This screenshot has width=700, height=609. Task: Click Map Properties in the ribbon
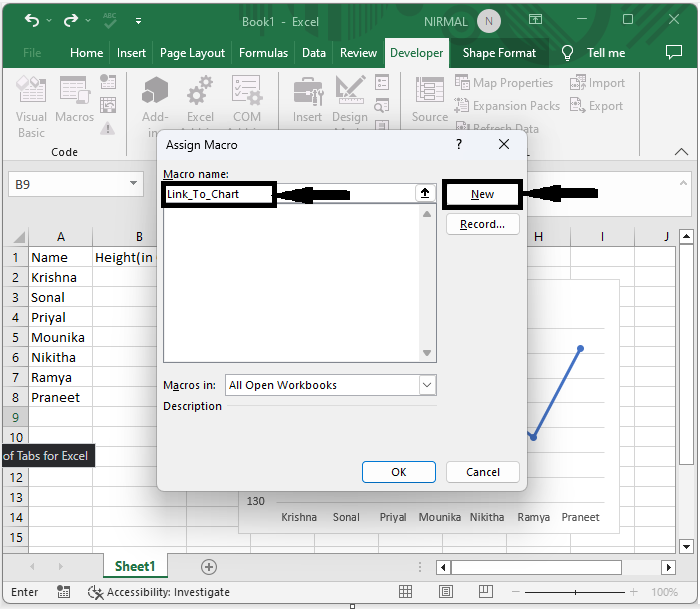tap(504, 83)
